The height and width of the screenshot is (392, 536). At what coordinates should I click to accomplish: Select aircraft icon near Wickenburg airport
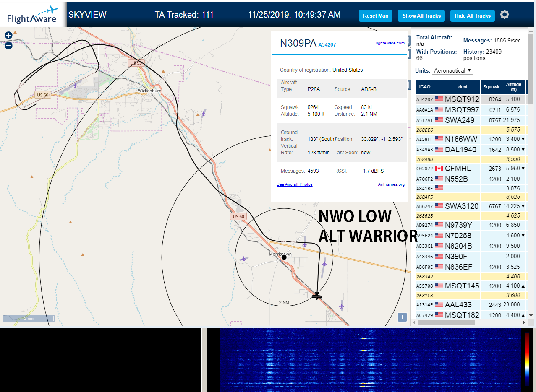(76, 86)
